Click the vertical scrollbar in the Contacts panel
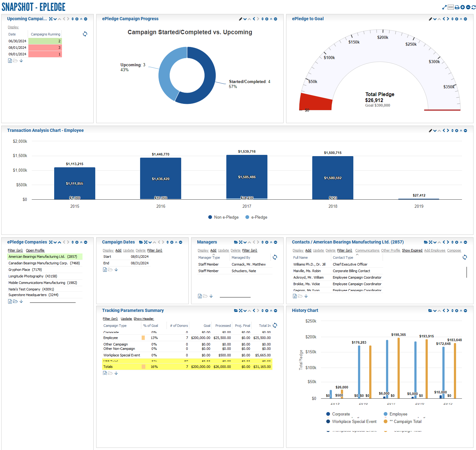This screenshot has height=450, width=476. [467, 272]
